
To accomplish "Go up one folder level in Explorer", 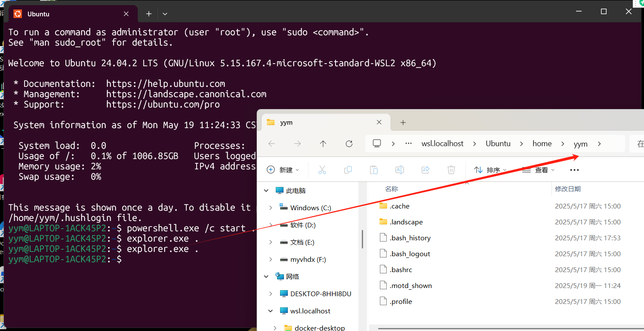I will click(x=323, y=144).
